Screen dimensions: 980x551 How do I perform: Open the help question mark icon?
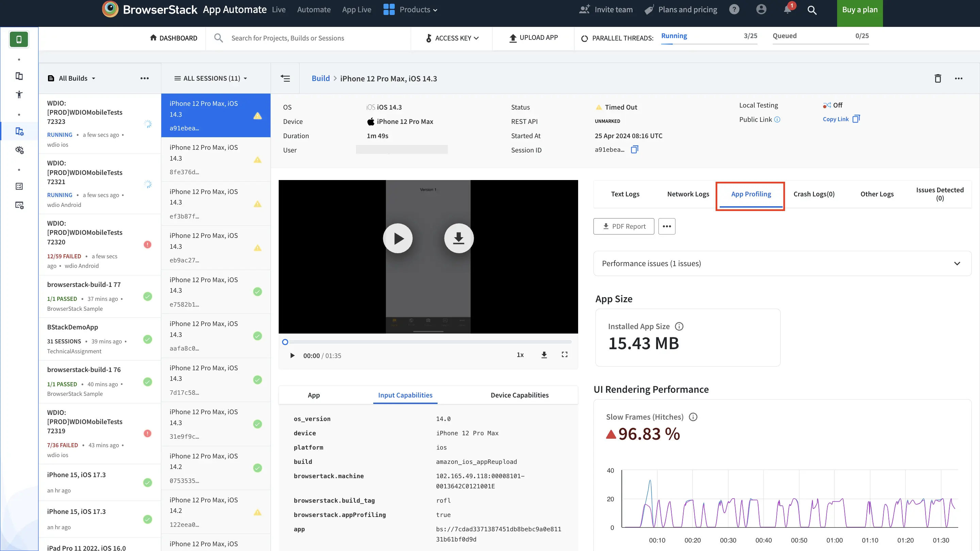[x=734, y=10]
